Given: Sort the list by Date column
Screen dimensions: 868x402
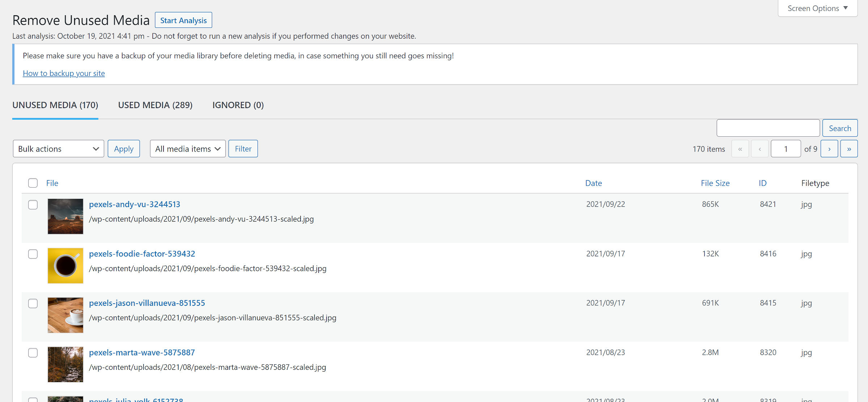Looking at the screenshot, I should (x=593, y=183).
